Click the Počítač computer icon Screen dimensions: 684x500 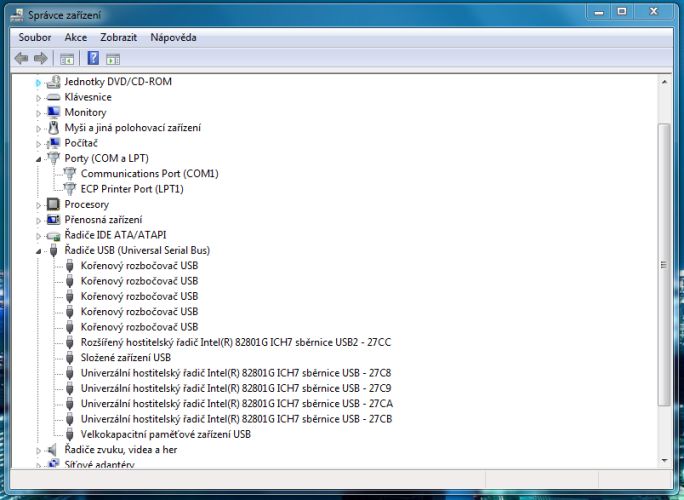53,143
